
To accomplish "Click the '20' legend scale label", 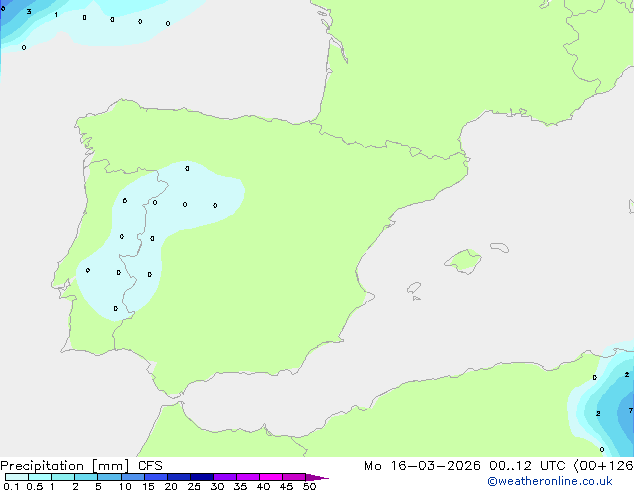I will coord(171,486).
